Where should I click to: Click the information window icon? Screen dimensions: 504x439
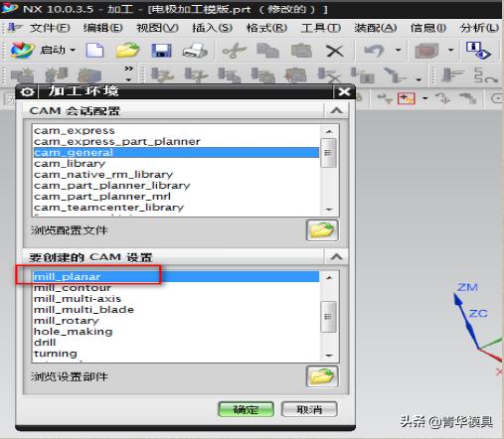[x=478, y=51]
